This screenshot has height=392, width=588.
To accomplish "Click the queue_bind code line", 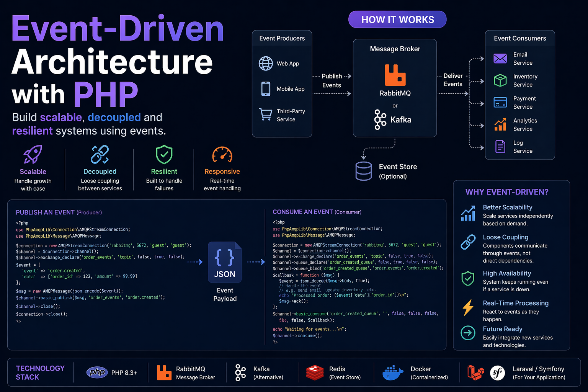I will click(358, 268).
